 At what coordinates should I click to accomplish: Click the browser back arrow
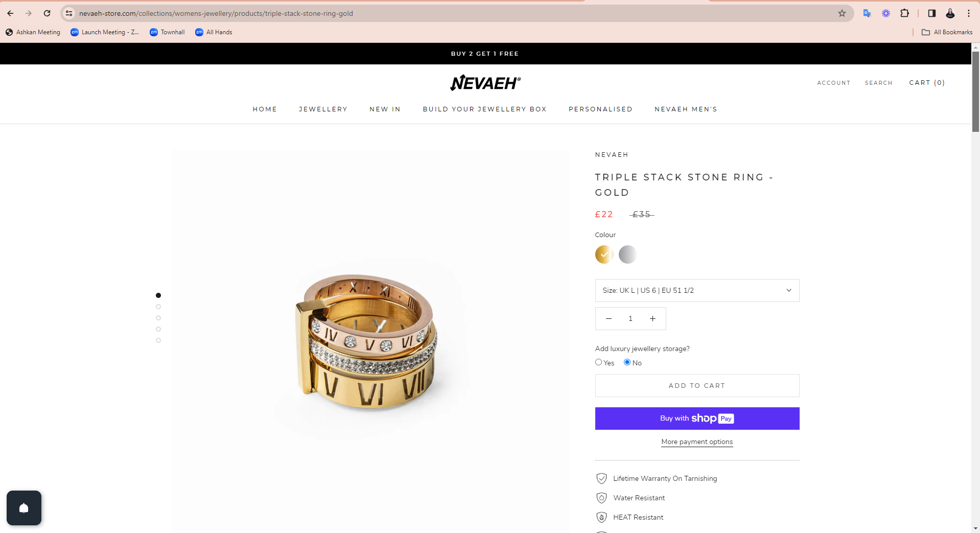point(10,13)
